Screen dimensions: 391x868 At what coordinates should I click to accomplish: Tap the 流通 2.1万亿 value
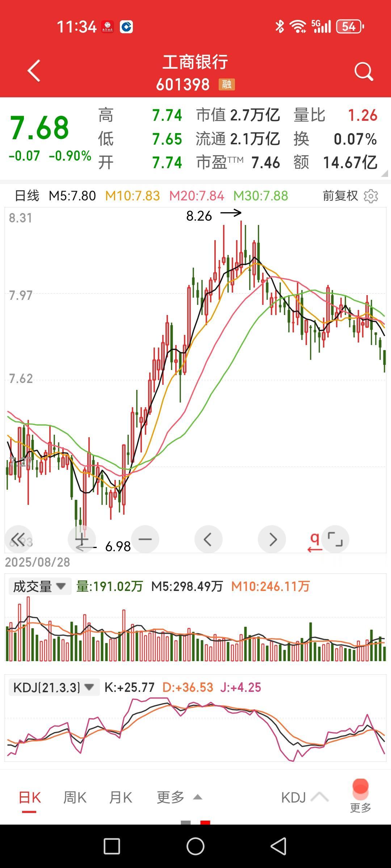238,139
